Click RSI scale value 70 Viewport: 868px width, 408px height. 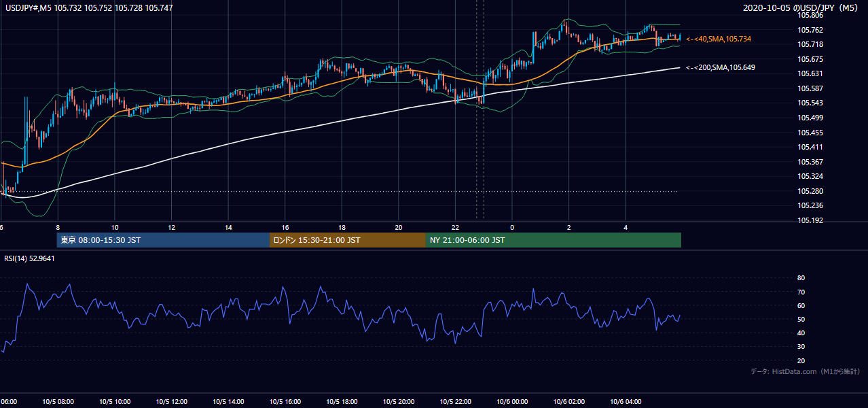(x=801, y=292)
